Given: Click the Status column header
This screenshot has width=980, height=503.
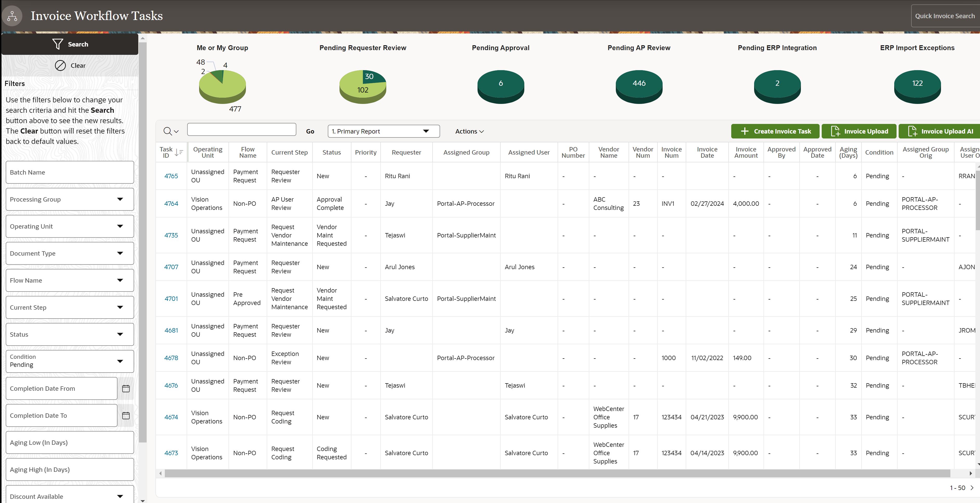Looking at the screenshot, I should pyautogui.click(x=331, y=153).
